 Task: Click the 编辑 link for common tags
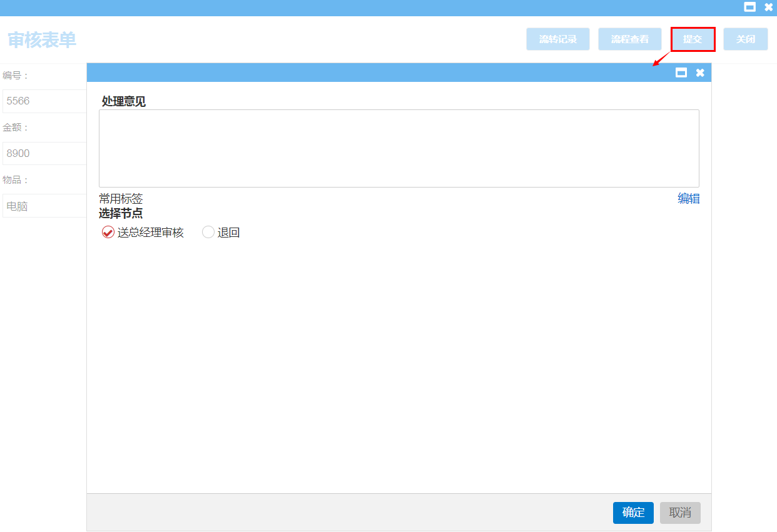688,199
